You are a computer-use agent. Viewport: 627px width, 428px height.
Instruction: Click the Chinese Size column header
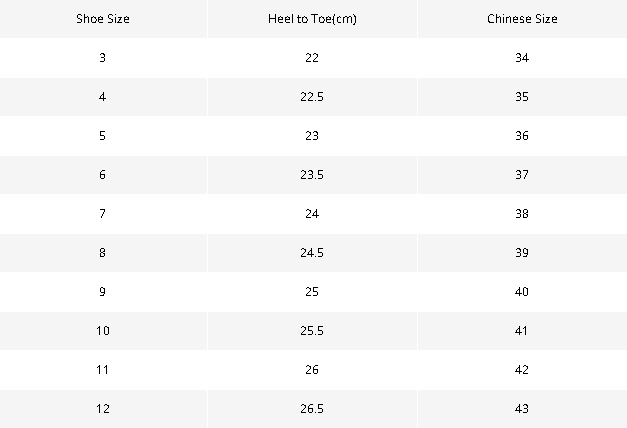(x=522, y=19)
